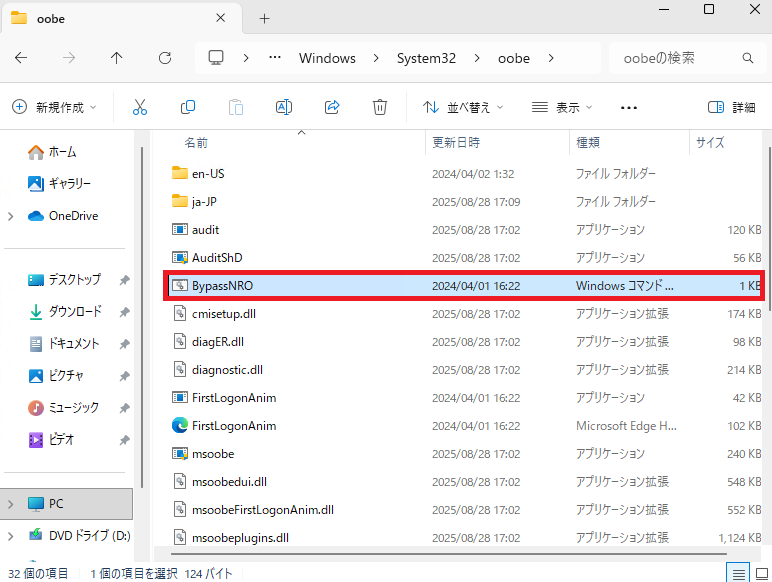Expand the PC tree node
Screen dimensions: 772x582
click(11, 504)
